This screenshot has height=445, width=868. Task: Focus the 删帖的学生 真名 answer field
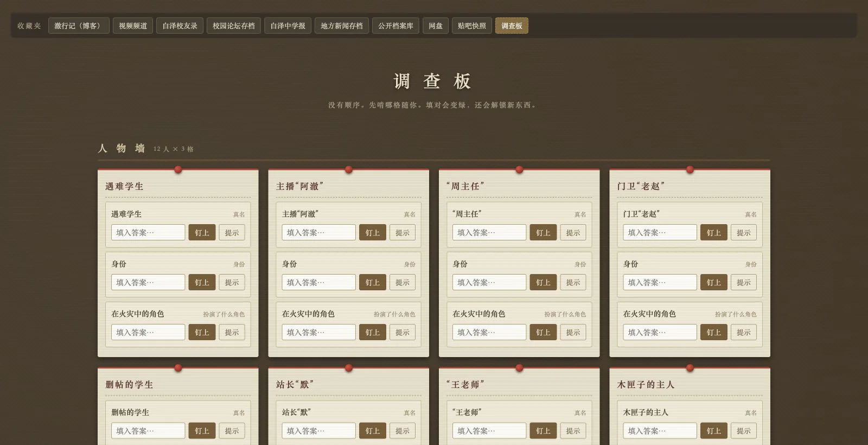[148, 430]
